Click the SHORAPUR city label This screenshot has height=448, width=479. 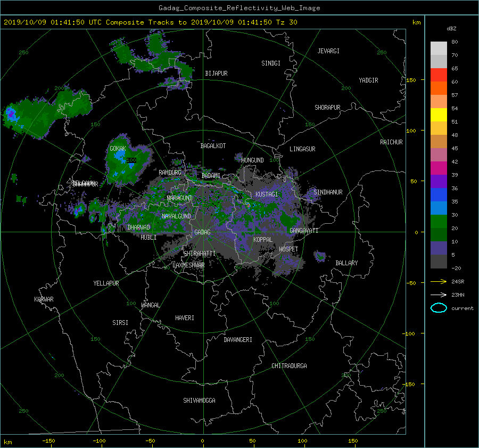327,107
